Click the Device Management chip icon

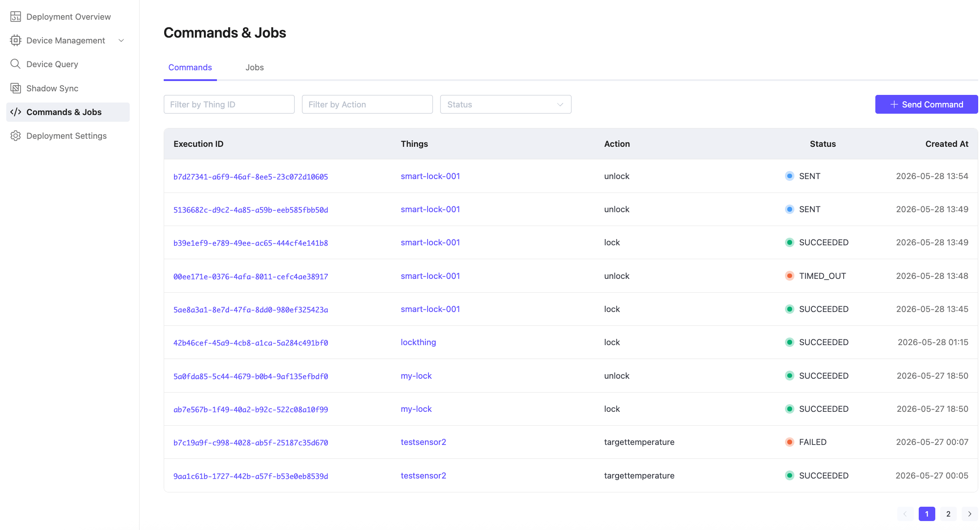click(x=16, y=40)
